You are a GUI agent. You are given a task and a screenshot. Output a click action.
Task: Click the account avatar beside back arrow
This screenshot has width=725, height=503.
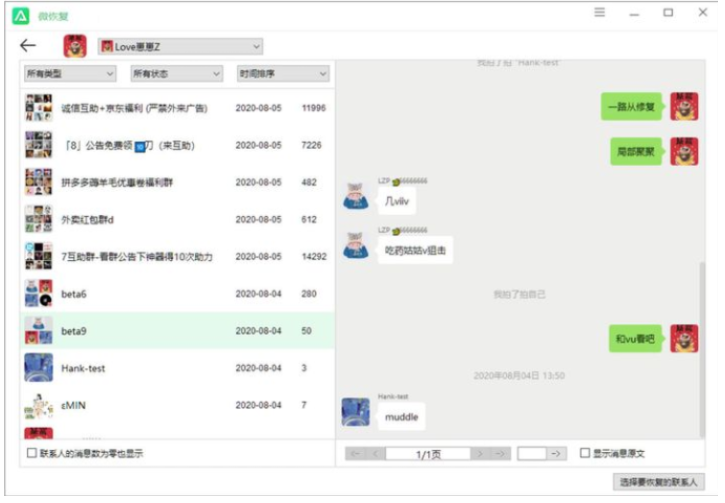[x=75, y=46]
